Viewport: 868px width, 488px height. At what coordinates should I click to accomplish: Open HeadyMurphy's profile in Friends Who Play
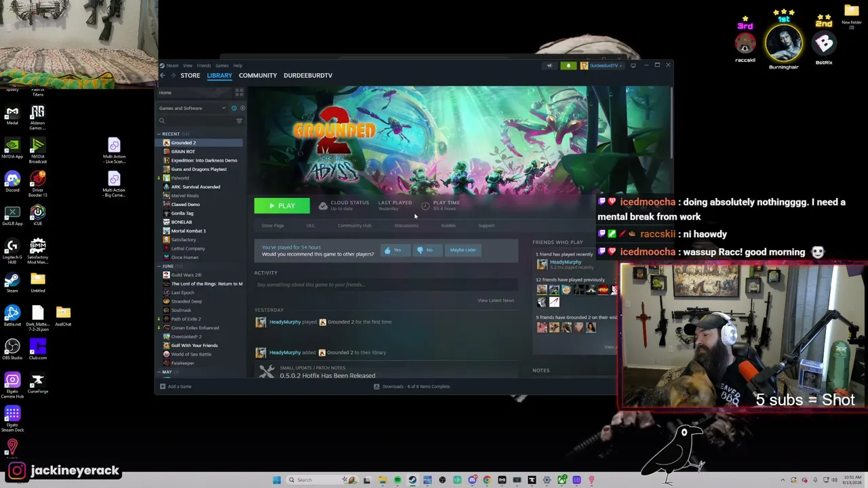tap(565, 262)
